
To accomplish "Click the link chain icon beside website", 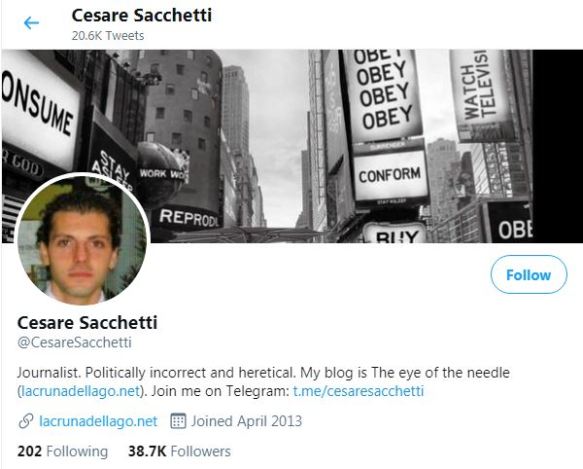I will click(x=26, y=421).
